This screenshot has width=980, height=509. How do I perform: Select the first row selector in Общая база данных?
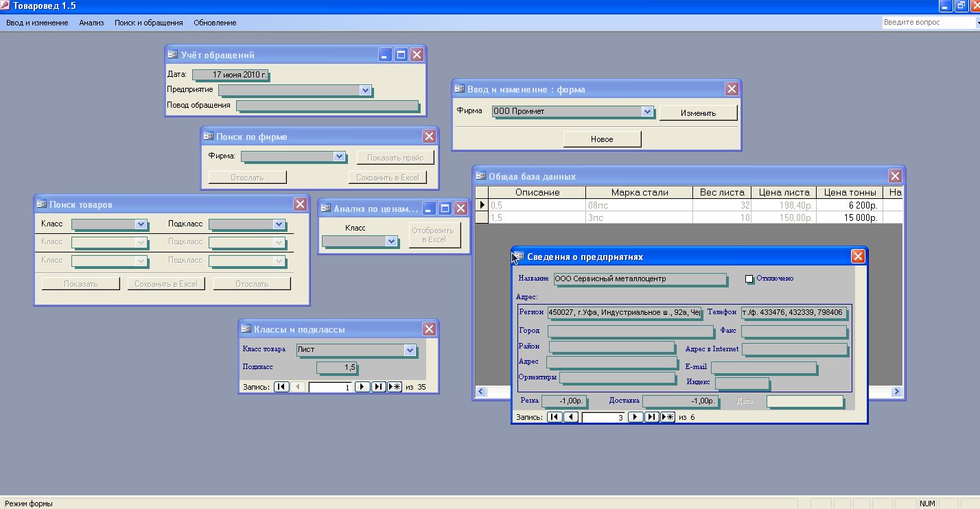pos(481,204)
